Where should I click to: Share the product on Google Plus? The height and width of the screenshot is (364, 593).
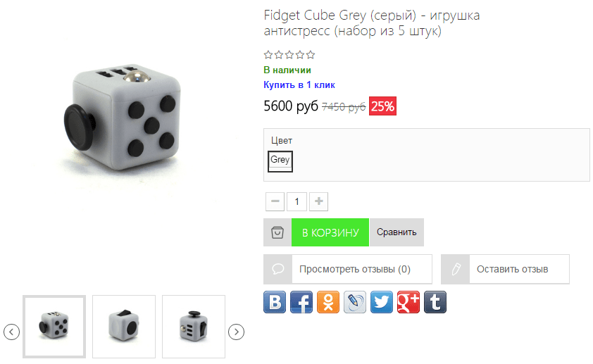pos(408,302)
